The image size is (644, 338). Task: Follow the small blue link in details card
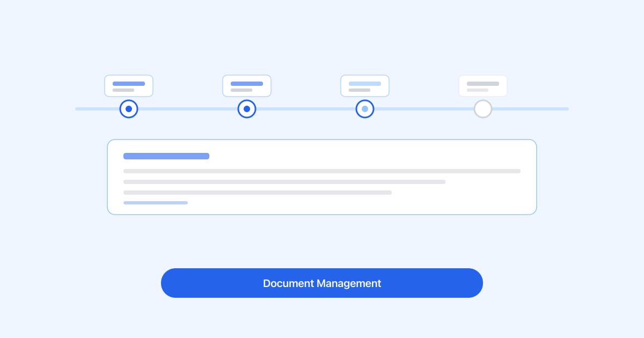tap(156, 203)
